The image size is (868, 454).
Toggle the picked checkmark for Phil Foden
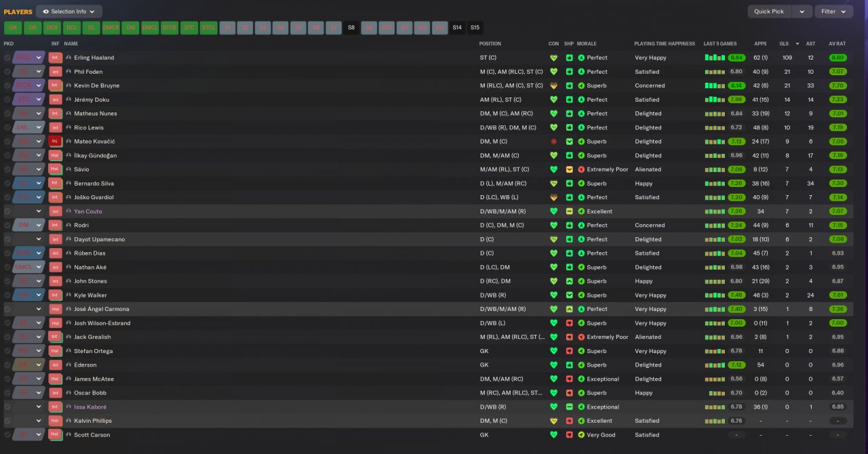tap(7, 72)
